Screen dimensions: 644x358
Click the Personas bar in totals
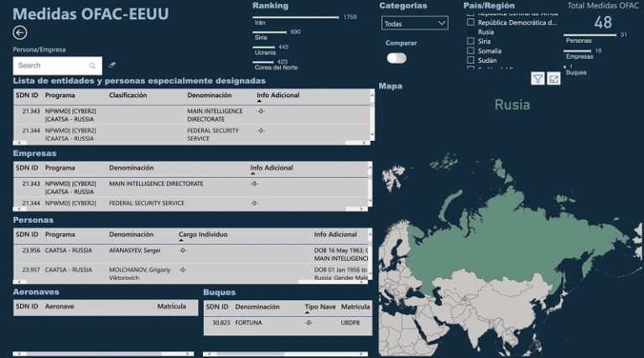[x=590, y=35]
